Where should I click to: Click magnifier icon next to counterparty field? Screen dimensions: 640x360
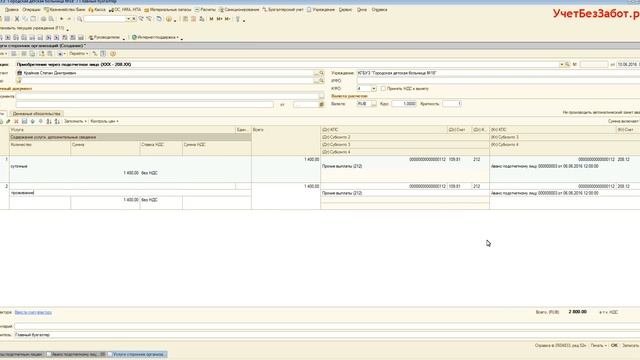coord(321,73)
